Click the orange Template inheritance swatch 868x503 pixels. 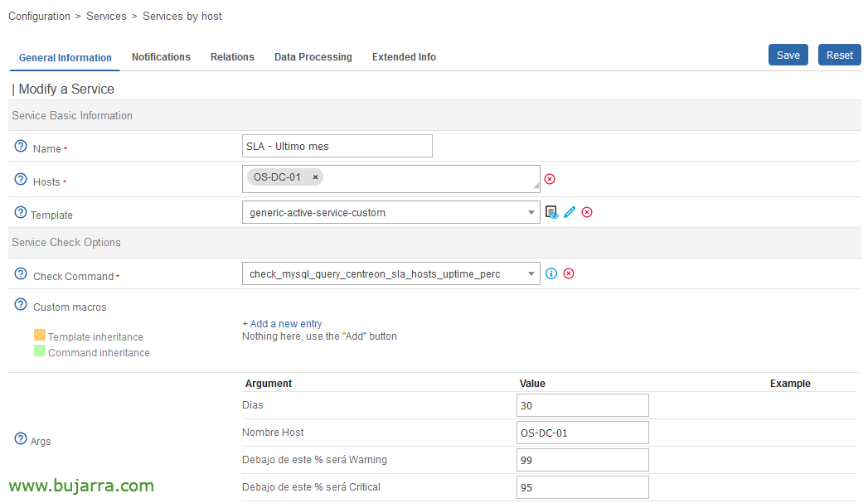(40, 336)
